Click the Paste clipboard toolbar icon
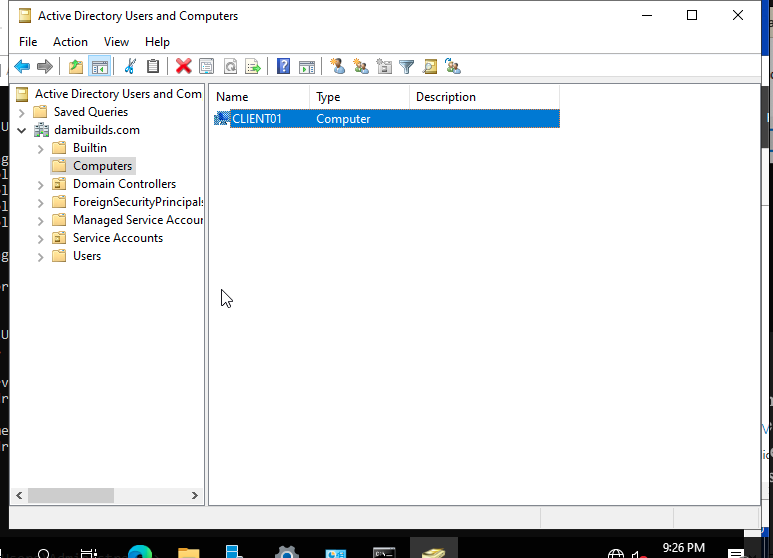Image resolution: width=773 pixels, height=558 pixels. point(153,66)
